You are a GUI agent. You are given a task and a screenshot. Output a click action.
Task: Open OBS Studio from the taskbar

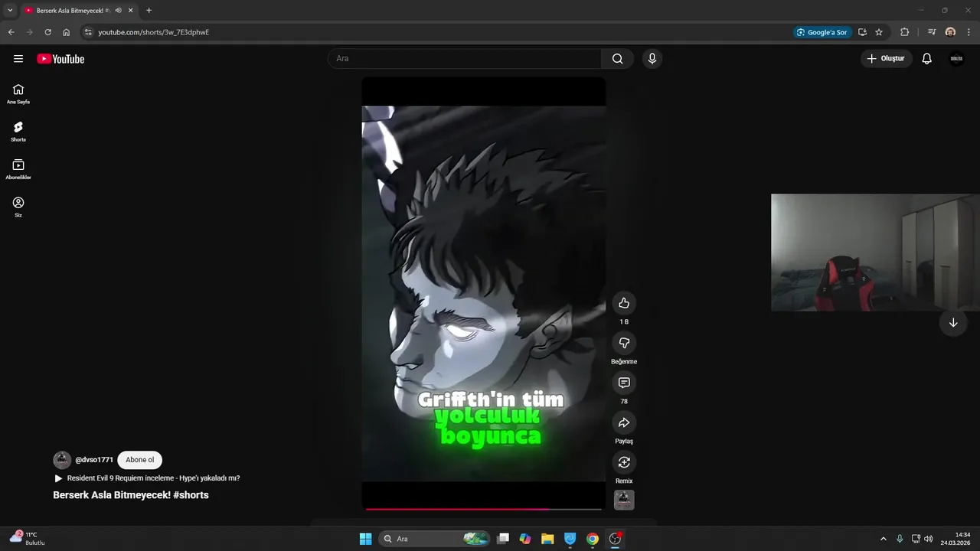[615, 539]
